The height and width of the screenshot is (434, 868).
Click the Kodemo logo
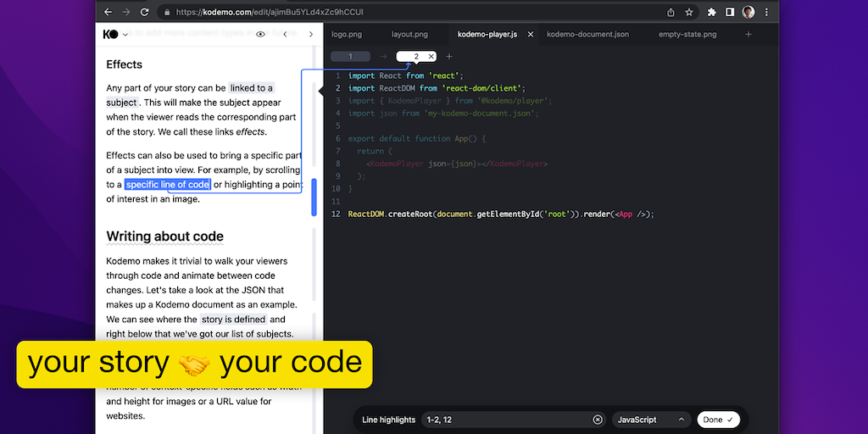[111, 34]
